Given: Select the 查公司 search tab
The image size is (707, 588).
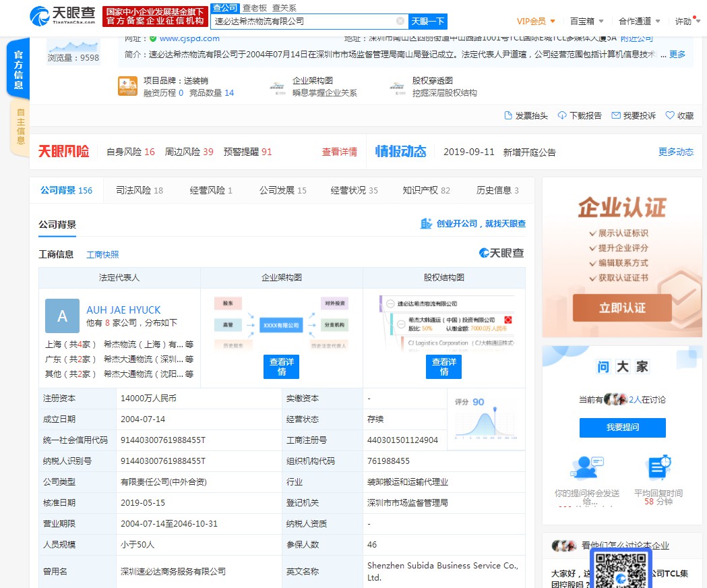Looking at the screenshot, I should tap(225, 7).
